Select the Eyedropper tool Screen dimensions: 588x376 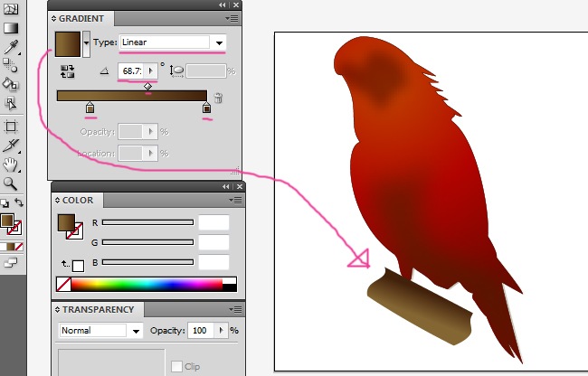11,46
